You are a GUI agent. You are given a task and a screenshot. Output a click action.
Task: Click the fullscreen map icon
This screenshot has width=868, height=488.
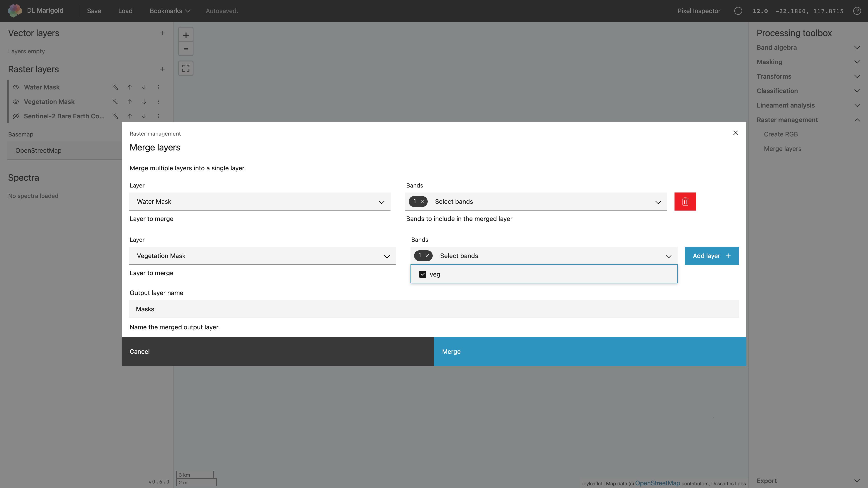186,68
